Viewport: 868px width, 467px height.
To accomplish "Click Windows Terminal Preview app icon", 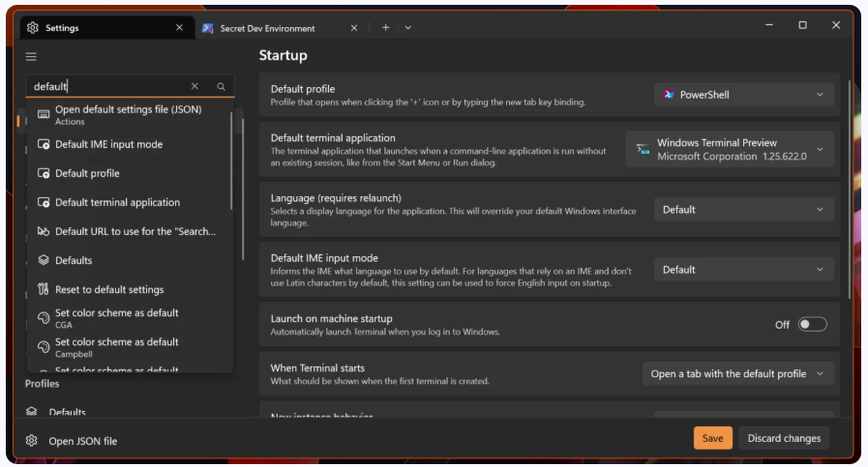I will 643,149.
